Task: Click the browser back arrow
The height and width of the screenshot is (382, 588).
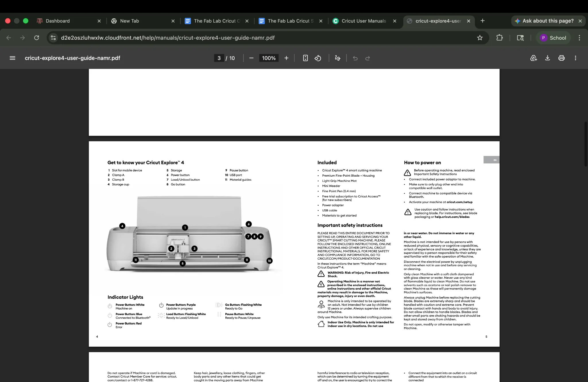Action: 9,38
